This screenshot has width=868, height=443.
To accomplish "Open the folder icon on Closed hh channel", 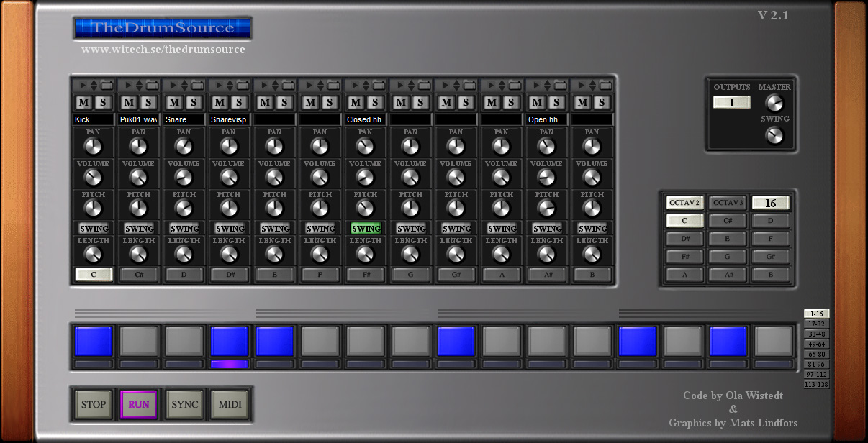I will coord(379,85).
